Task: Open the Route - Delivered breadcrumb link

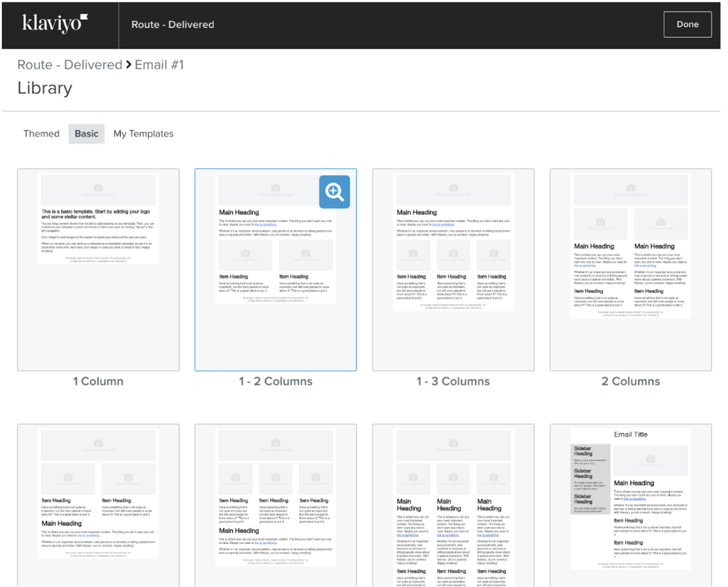Action: pyautogui.click(x=70, y=64)
